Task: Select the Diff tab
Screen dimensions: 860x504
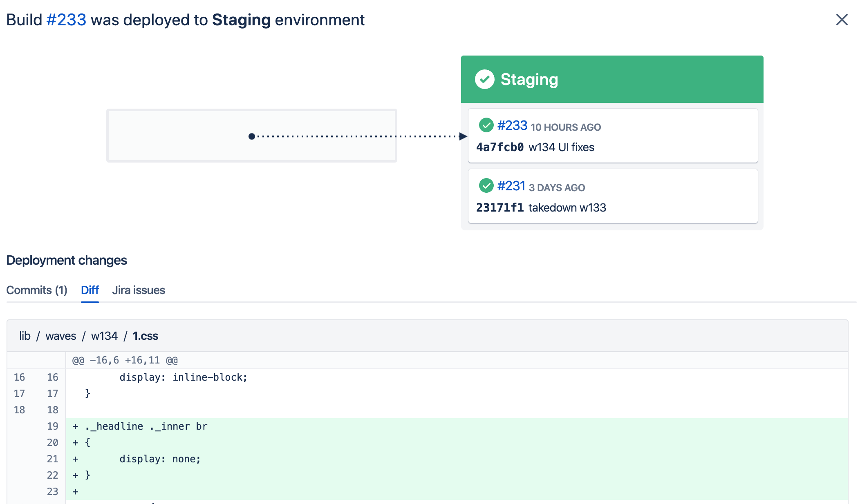Action: [x=90, y=290]
